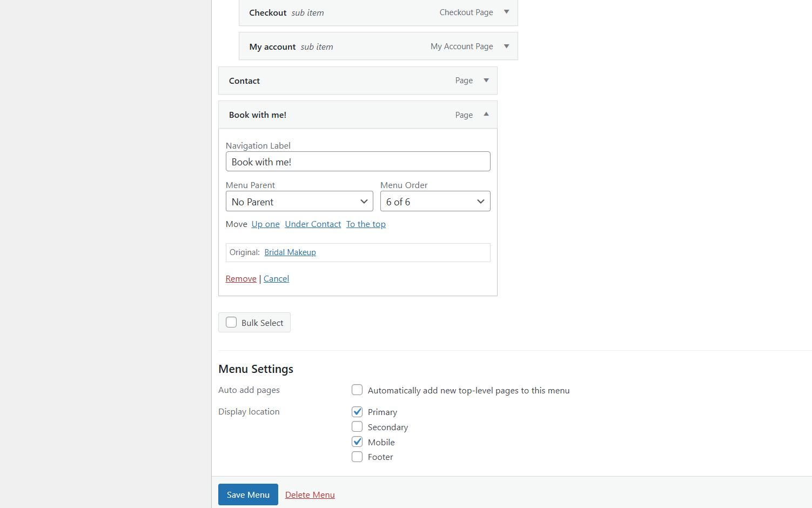
Task: Check the Footer display location
Action: pos(357,457)
